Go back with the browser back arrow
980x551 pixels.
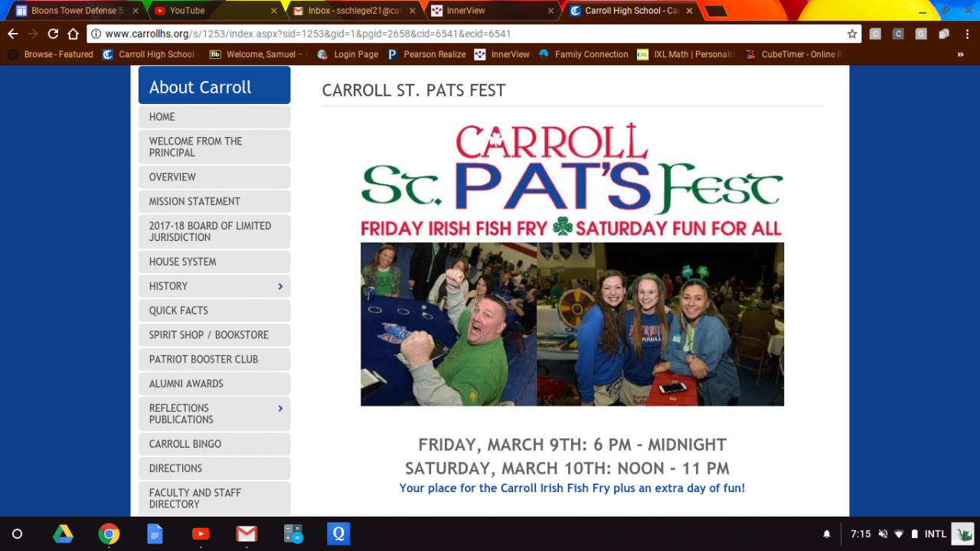(12, 34)
